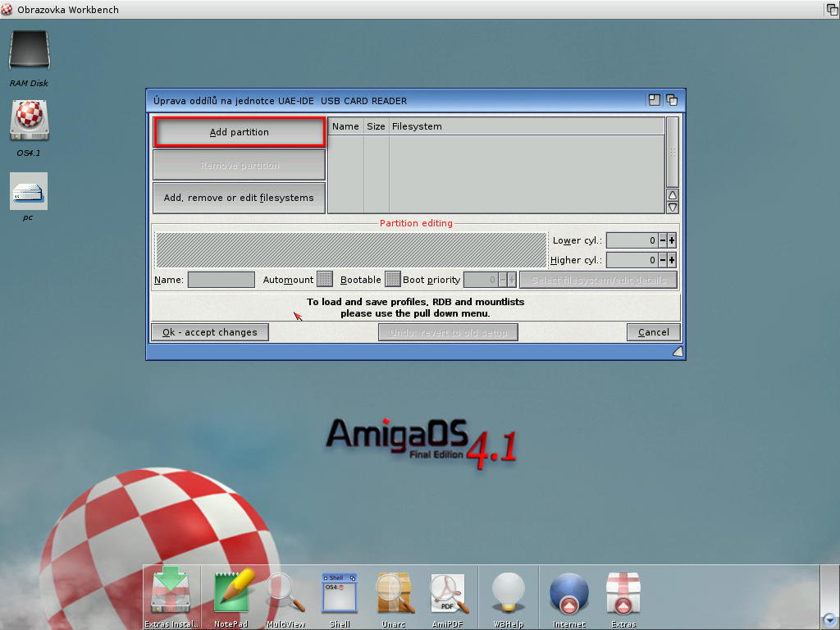Viewport: 840px width, 630px height.
Task: Launch AmiPDF from the dock
Action: click(x=450, y=592)
